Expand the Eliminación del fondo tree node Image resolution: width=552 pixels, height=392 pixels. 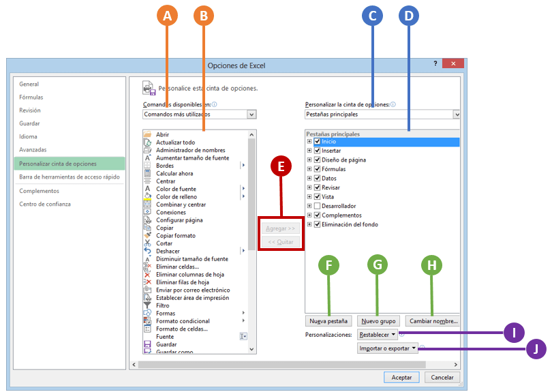pyautogui.click(x=309, y=224)
